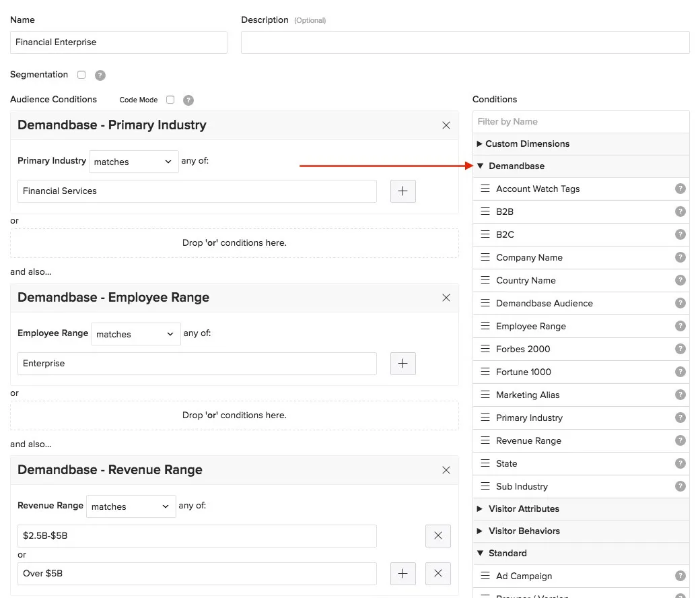Show help for Ad Campaign condition
The height and width of the screenshot is (598, 700).
(x=680, y=576)
